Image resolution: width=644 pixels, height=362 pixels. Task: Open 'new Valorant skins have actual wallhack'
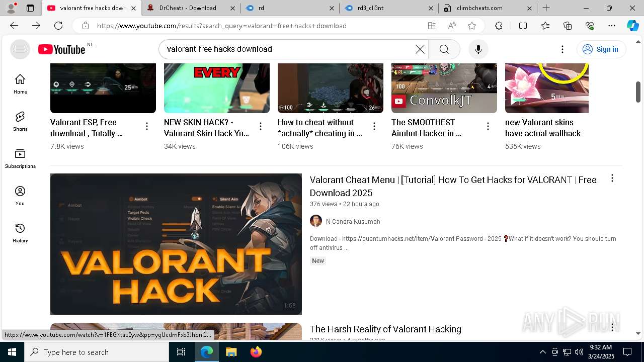[543, 128]
